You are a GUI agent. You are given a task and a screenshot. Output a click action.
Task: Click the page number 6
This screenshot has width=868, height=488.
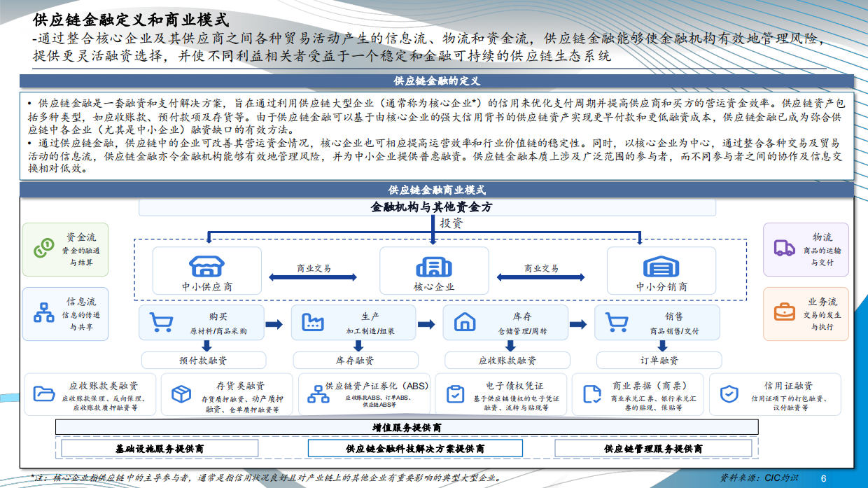coord(824,477)
